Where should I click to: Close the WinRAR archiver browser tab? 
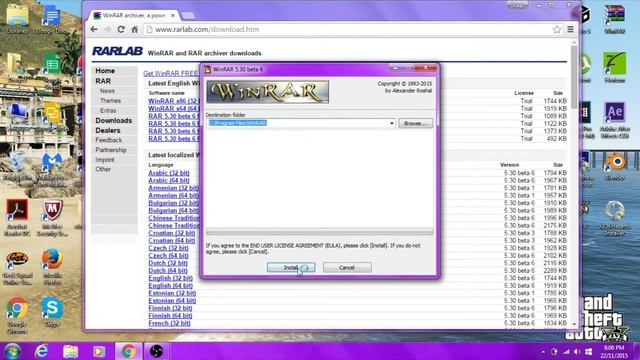(173, 15)
